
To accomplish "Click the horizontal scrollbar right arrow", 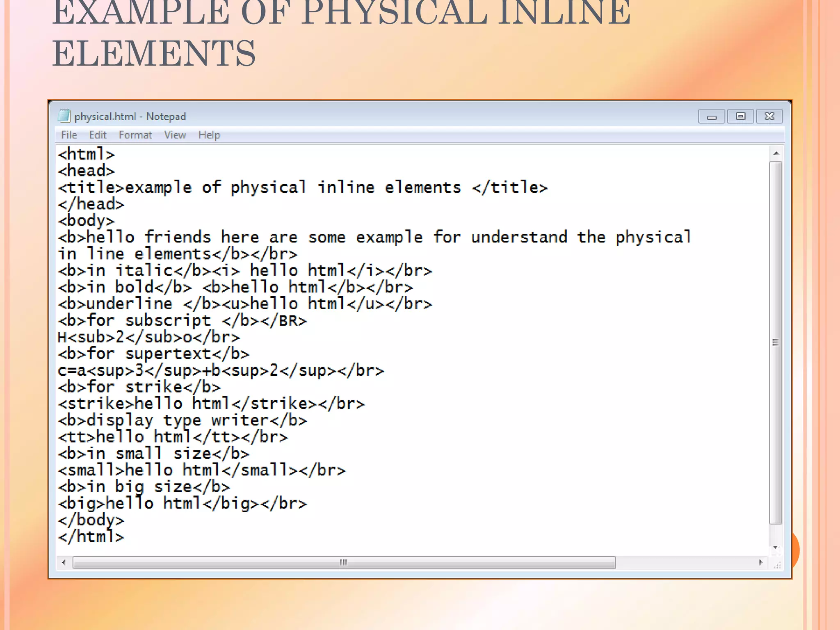I will (761, 562).
